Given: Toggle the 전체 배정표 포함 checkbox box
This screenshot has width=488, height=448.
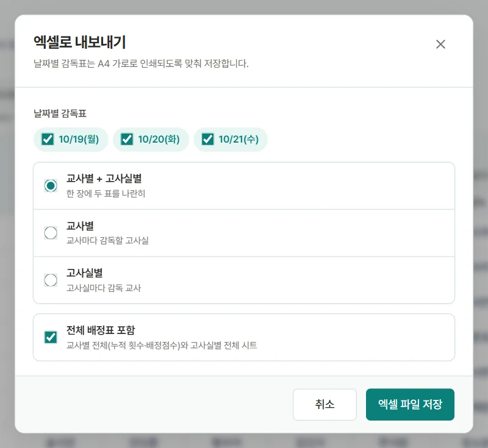Looking at the screenshot, I should click(51, 337).
